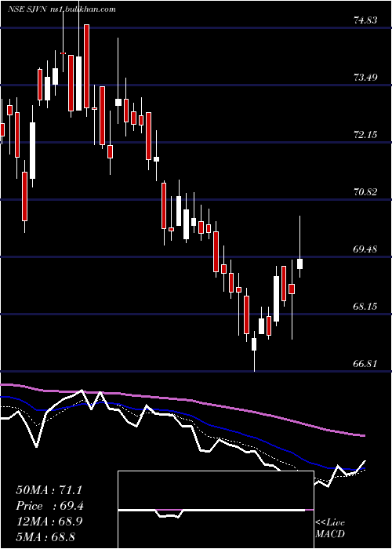
Task: Click the 66.81 price level label
Action: [365, 363]
